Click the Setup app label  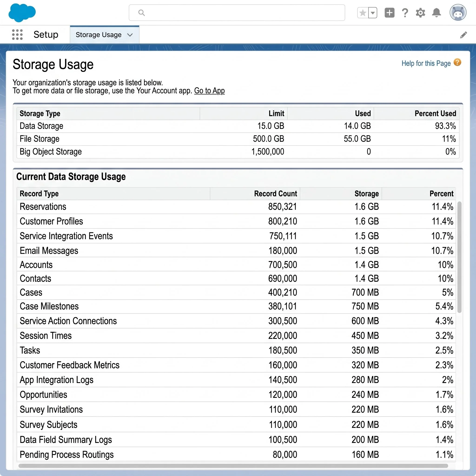[46, 34]
